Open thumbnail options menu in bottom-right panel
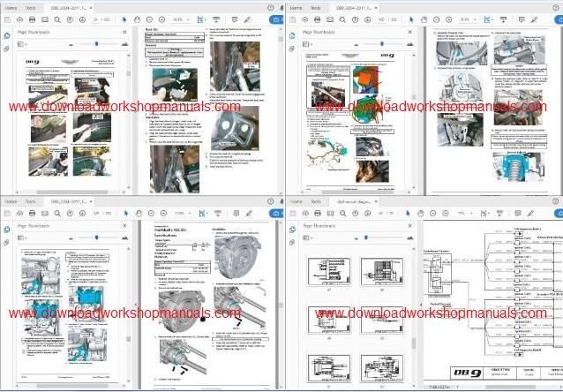This screenshot has width=563, height=392. point(308,237)
